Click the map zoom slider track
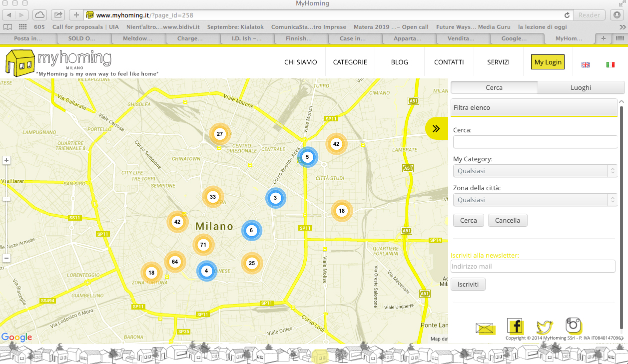628x364 pixels. coord(6,210)
